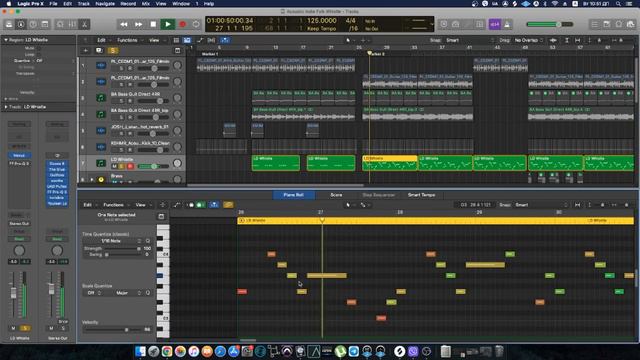Toggle the Metronome click button
Image resolution: width=640 pixels, height=360 pixels.
pos(507,24)
